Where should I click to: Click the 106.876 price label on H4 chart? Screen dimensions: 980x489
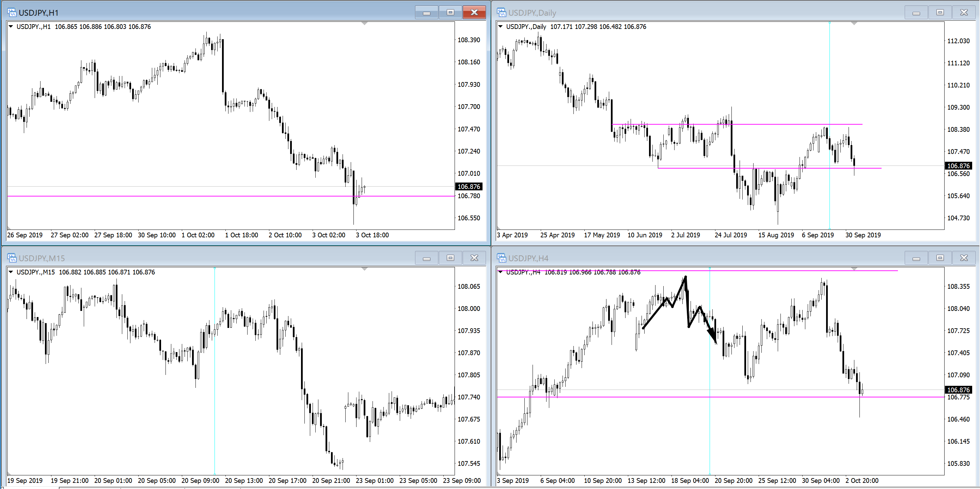pyautogui.click(x=958, y=390)
